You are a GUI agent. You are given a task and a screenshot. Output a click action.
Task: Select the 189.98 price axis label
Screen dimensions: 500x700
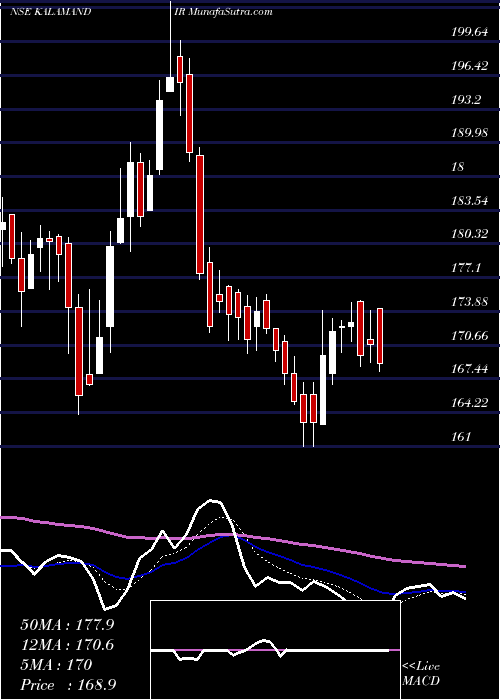point(469,133)
